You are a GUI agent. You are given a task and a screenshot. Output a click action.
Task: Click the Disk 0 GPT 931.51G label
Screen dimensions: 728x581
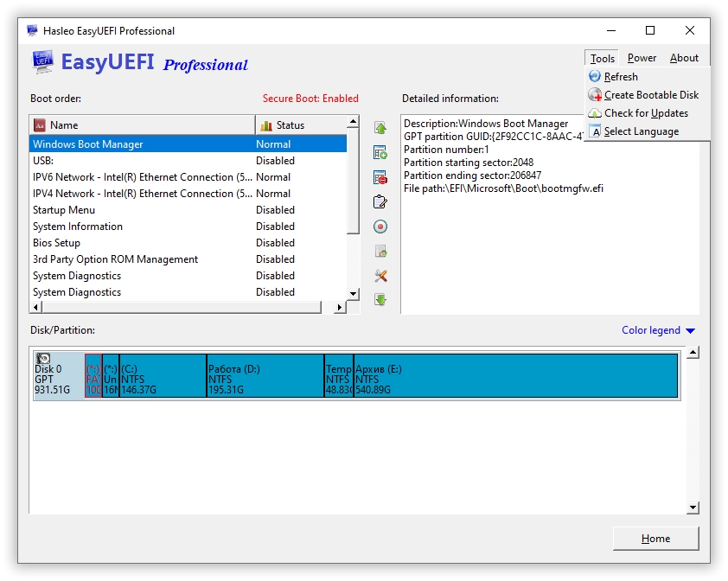pyautogui.click(x=52, y=379)
